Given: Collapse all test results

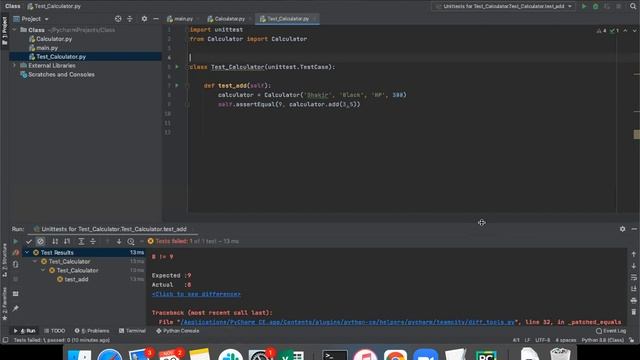Looking at the screenshot, I should pyautogui.click(x=93, y=241).
